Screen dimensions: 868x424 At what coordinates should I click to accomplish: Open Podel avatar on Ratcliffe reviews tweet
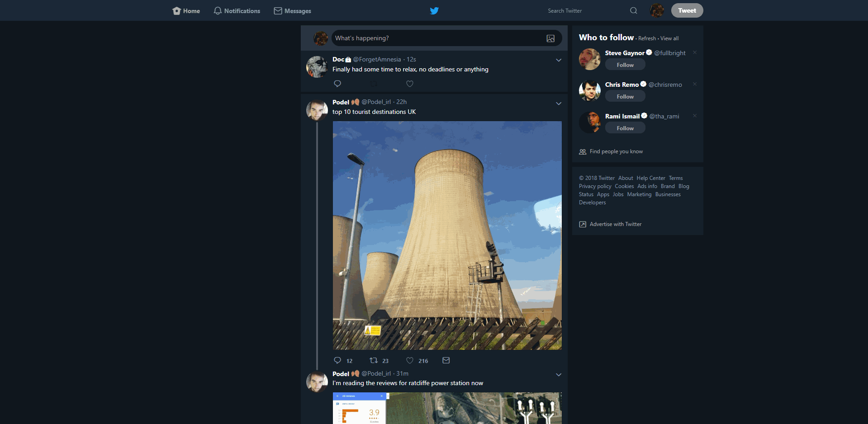coord(317,382)
